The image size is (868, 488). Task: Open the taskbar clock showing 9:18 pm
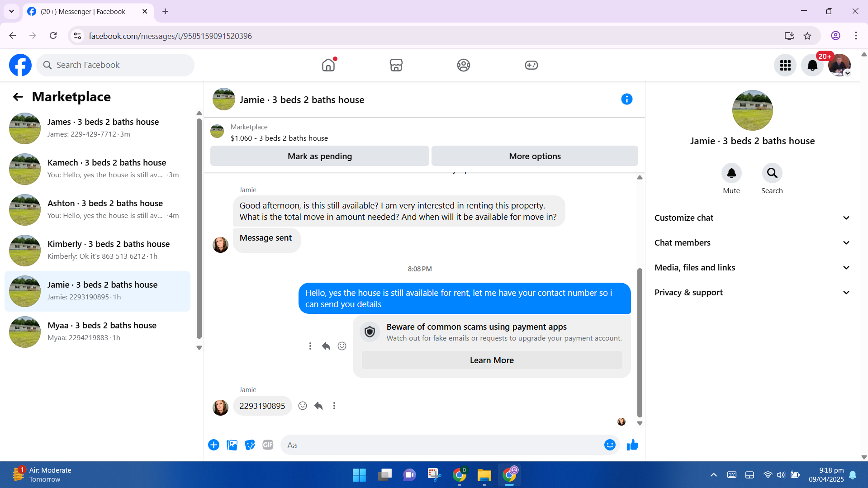click(826, 475)
